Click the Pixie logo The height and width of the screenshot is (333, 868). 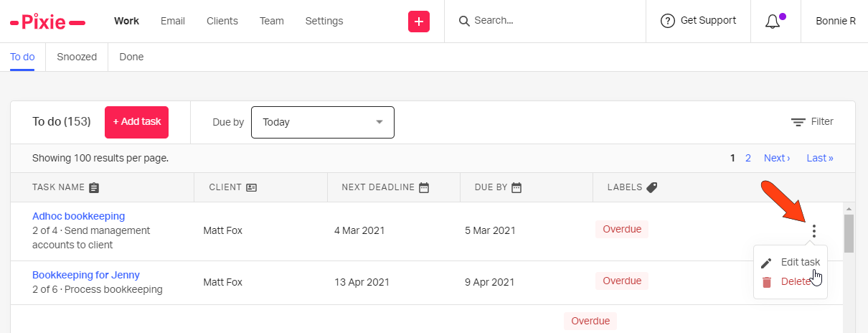(48, 22)
